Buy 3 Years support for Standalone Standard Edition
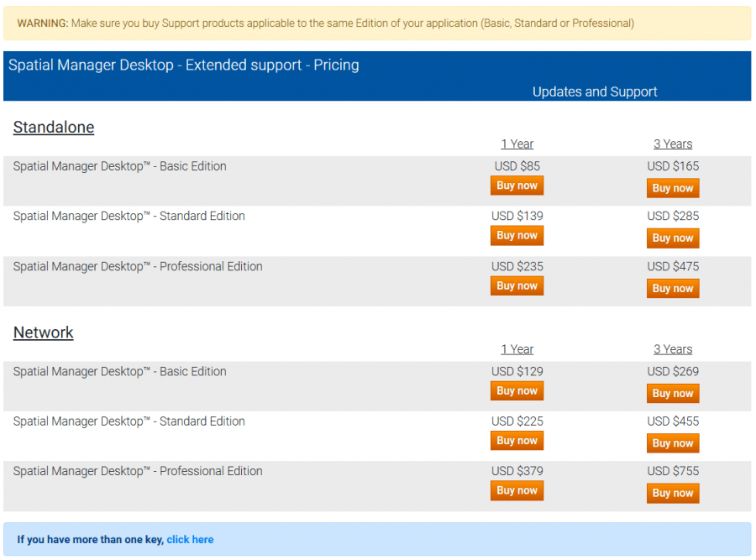The image size is (756, 560). (673, 238)
